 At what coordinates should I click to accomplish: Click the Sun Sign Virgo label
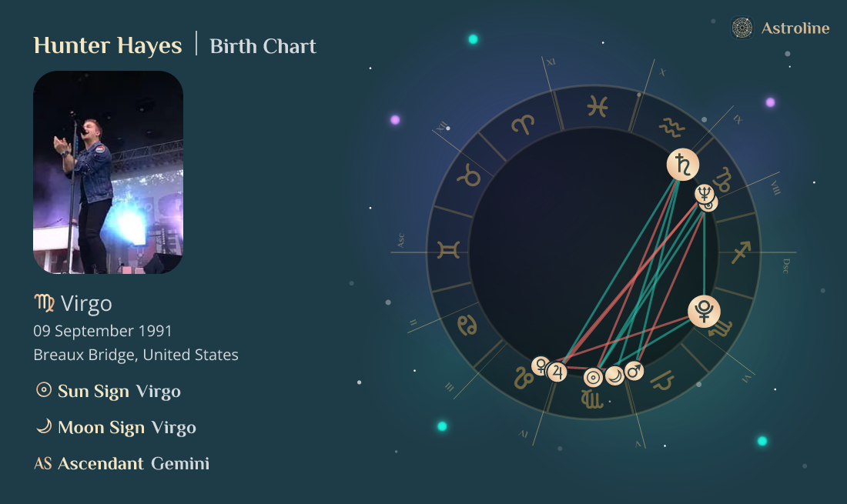[x=108, y=391]
